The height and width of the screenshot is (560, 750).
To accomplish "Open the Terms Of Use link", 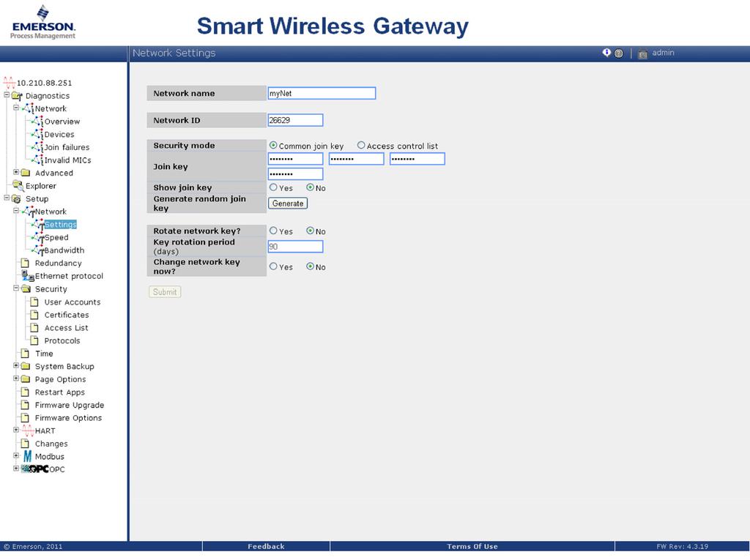I will point(472,546).
